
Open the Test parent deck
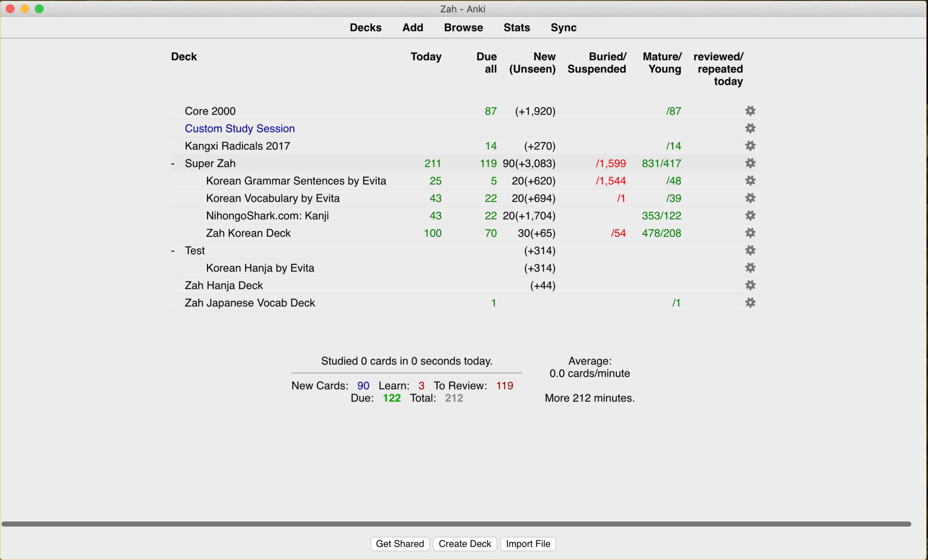click(195, 251)
